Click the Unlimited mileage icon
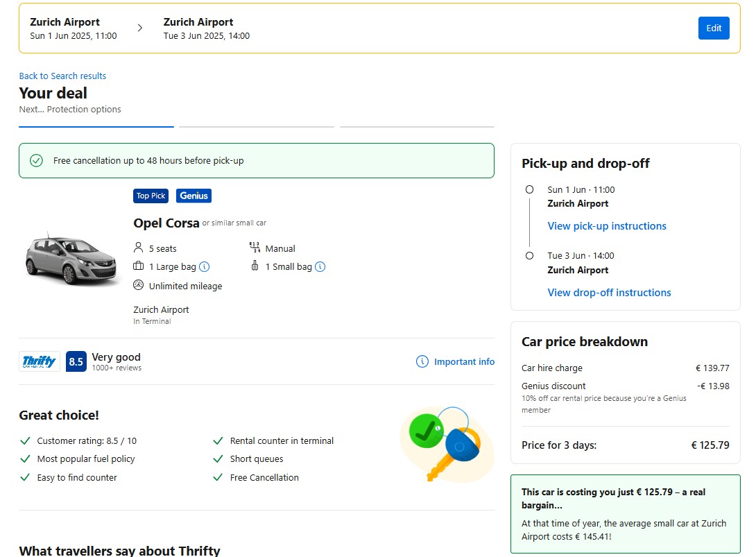 pyautogui.click(x=139, y=285)
